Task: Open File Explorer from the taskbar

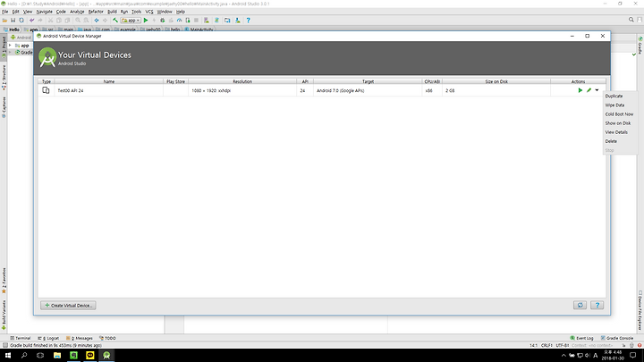Action: tap(57, 356)
